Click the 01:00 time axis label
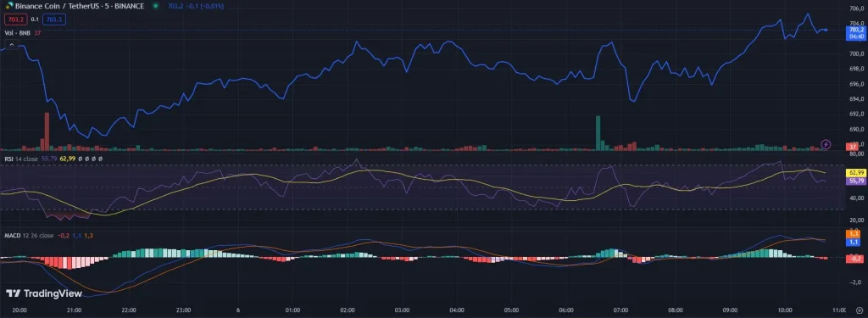This screenshot has width=868, height=318. click(292, 310)
